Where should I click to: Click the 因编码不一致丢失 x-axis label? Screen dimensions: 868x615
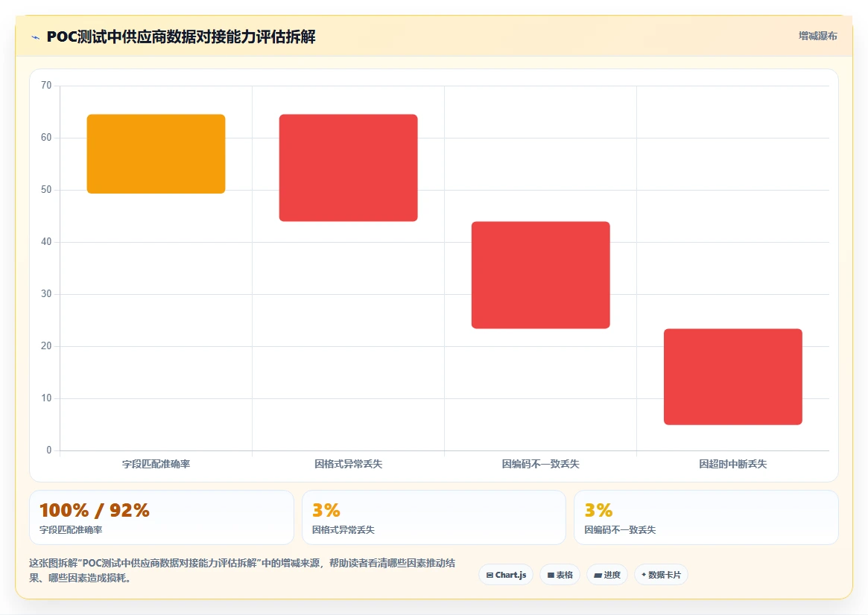coord(541,464)
